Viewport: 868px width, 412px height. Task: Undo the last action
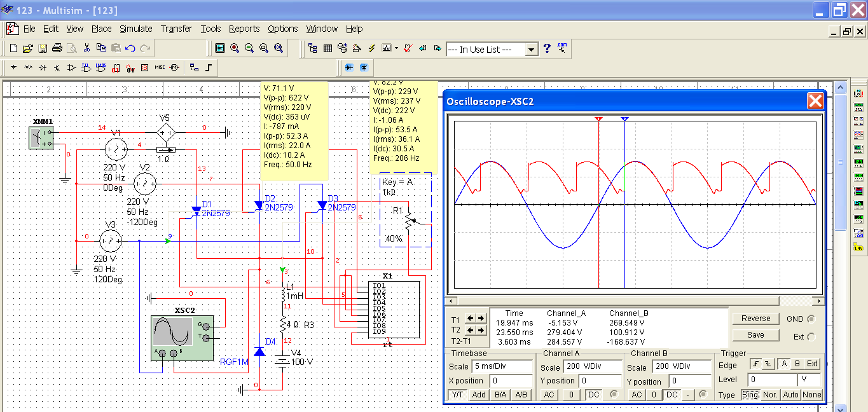[130, 48]
